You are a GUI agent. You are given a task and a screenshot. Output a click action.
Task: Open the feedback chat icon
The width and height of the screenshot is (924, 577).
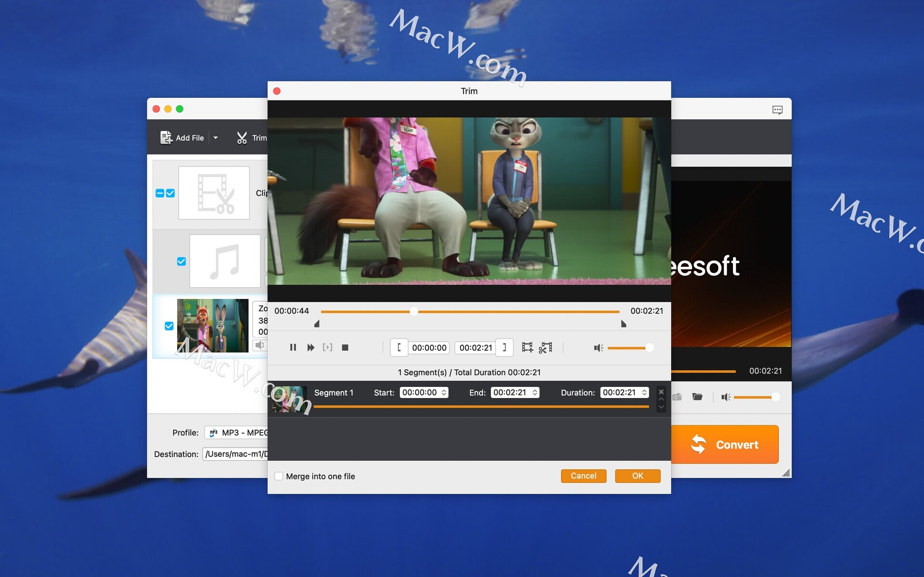(x=777, y=110)
